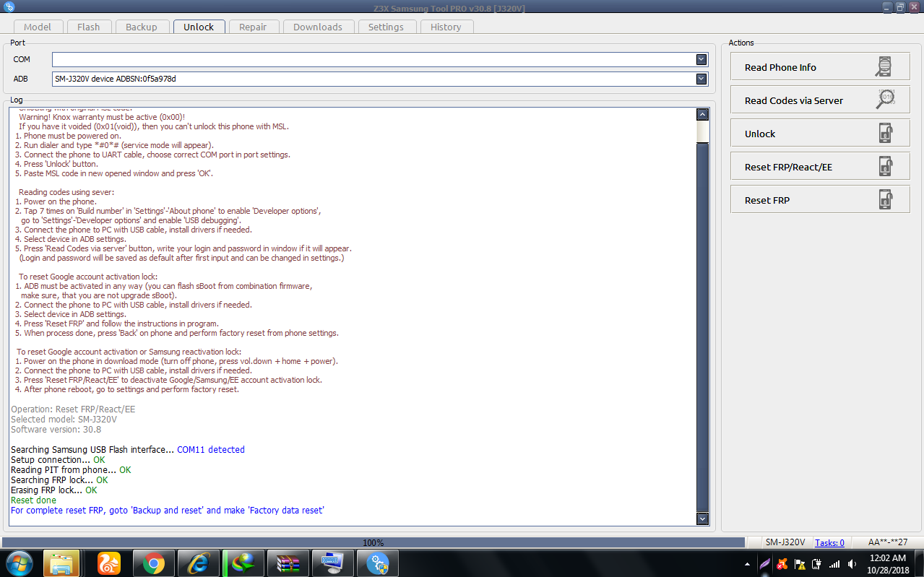924x577 pixels.
Task: Click the taskbar clock showing 12:02 AM
Action: pyautogui.click(x=887, y=564)
